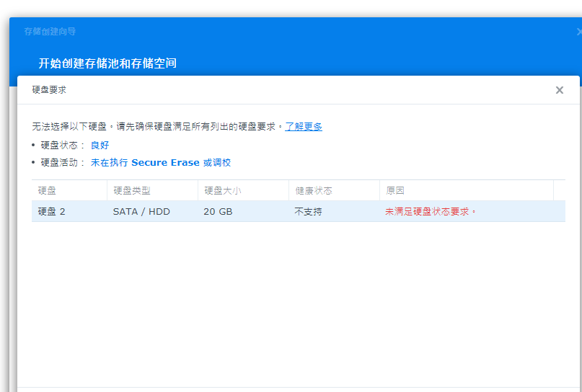Click the 开始创建存储池和存储空间 heading

pos(107,63)
